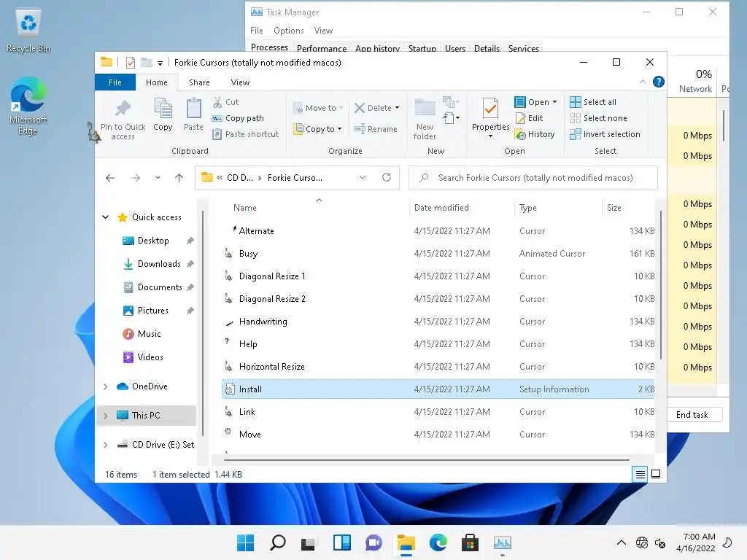Click Paste shortcut command
This screenshot has height=560, width=747.
click(246, 134)
